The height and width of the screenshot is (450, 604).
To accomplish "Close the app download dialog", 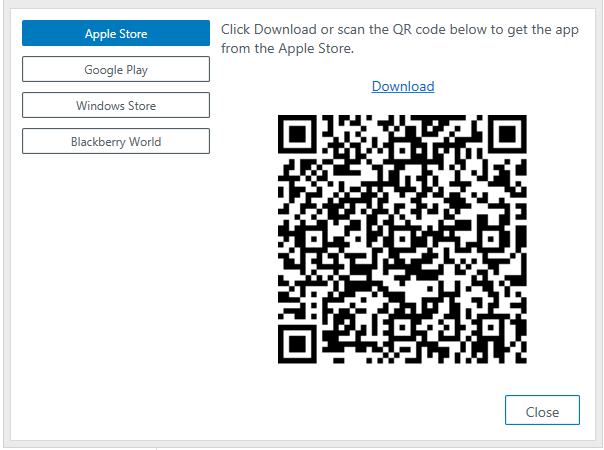I will coord(542,410).
